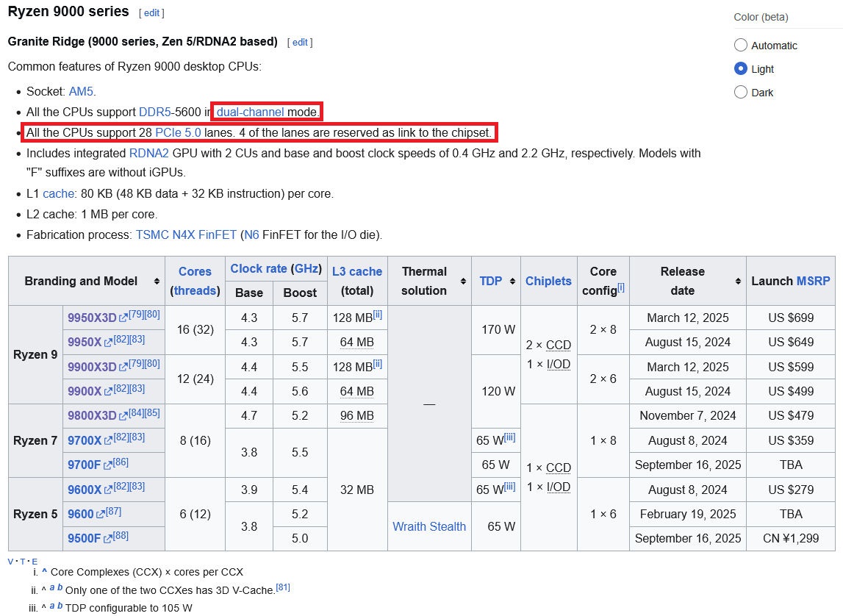The image size is (843, 616).
Task: Open the 9700X external product link
Action: (x=90, y=441)
